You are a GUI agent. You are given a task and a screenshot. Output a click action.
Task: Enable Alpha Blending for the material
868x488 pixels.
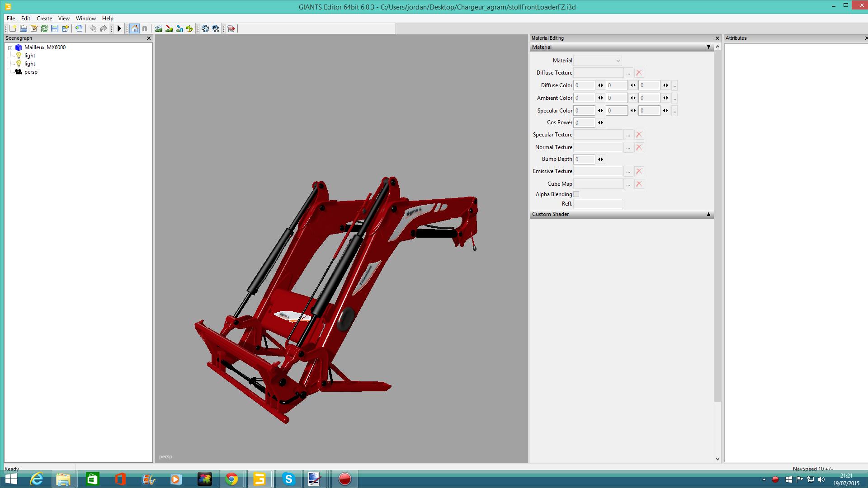(577, 194)
